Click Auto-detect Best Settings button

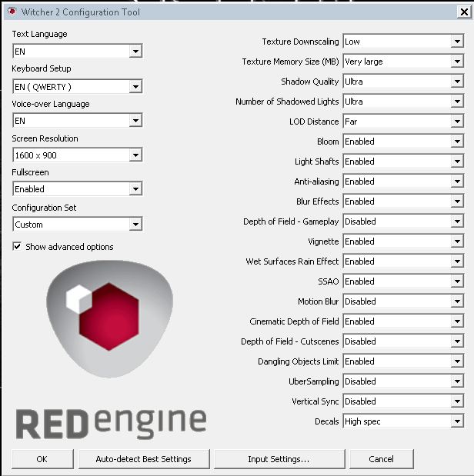click(x=144, y=458)
